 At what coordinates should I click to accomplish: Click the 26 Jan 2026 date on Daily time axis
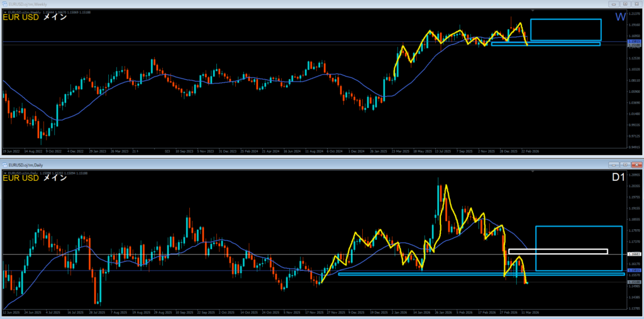coord(443,313)
